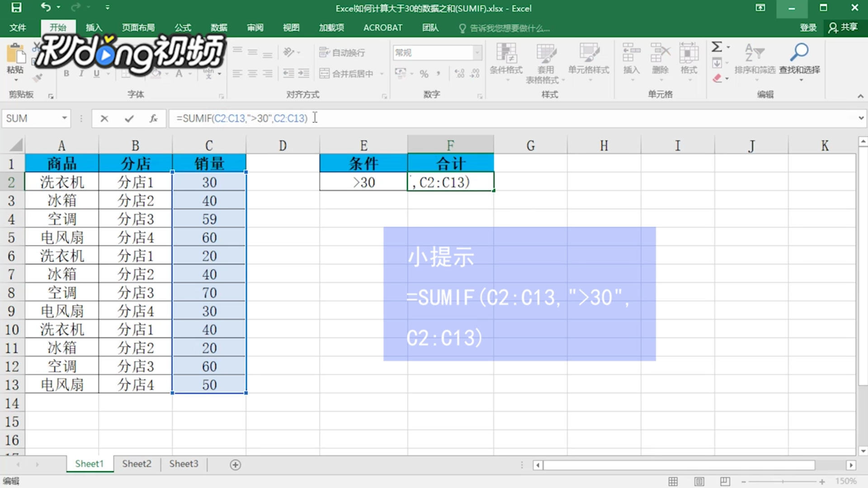Screen dimensions: 868x488
Task: Toggle Underline formatting
Action: [x=96, y=73]
